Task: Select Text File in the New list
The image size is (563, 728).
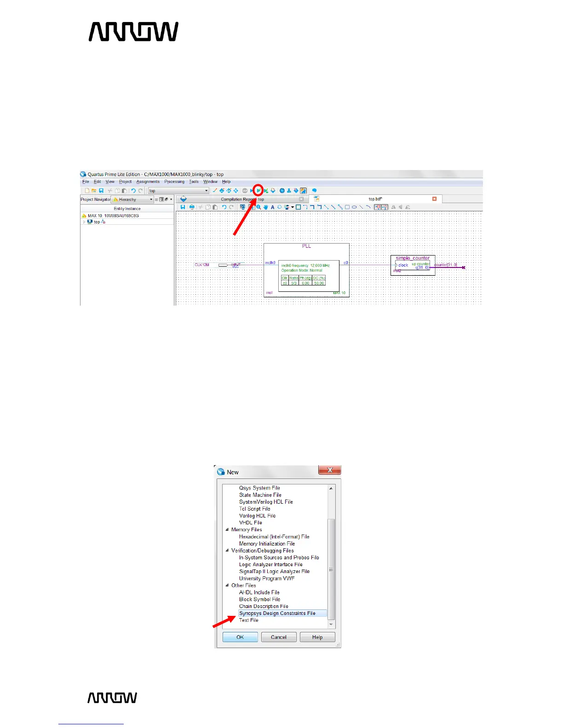Action: tap(249, 620)
